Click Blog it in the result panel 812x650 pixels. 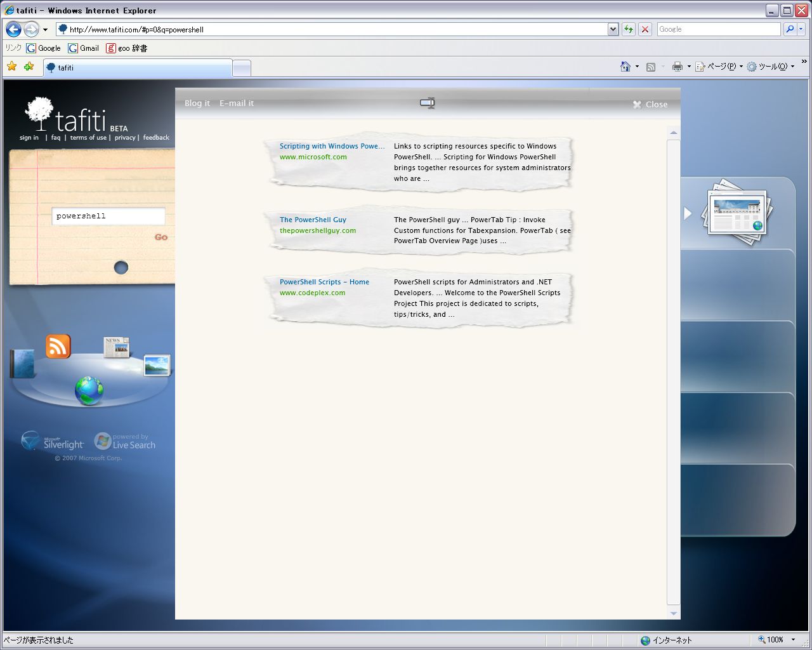tap(197, 103)
